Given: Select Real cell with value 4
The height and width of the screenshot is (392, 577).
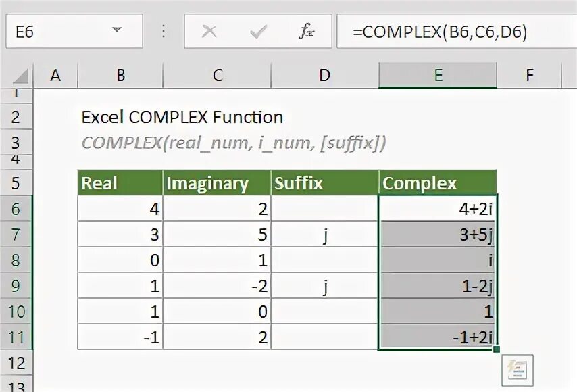Looking at the screenshot, I should click(120, 208).
